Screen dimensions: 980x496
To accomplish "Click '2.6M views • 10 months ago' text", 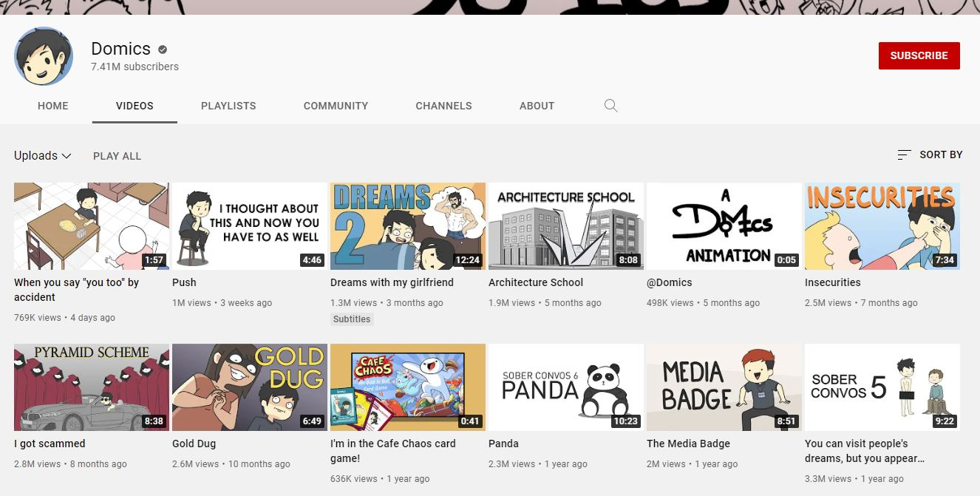I will click(x=231, y=464).
